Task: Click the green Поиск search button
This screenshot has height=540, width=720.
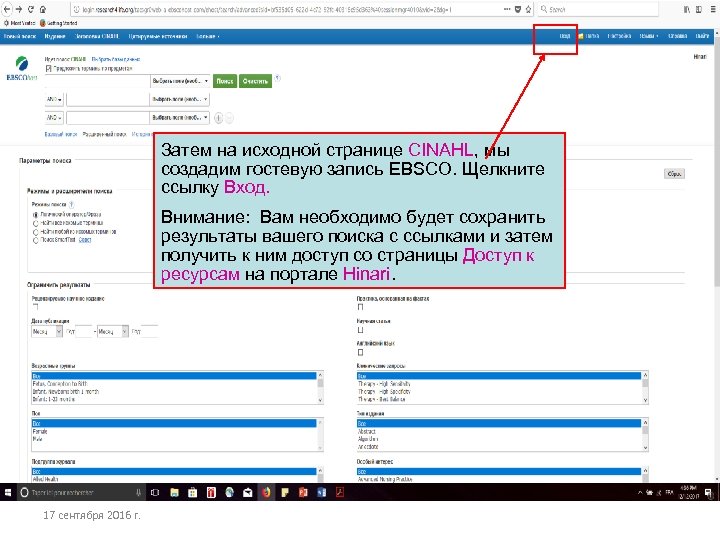Action: pos(225,81)
